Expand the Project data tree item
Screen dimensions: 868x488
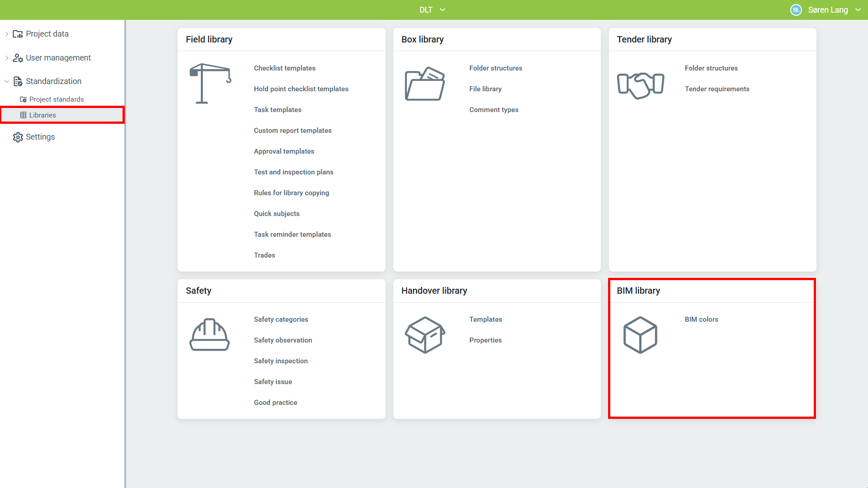click(x=7, y=34)
